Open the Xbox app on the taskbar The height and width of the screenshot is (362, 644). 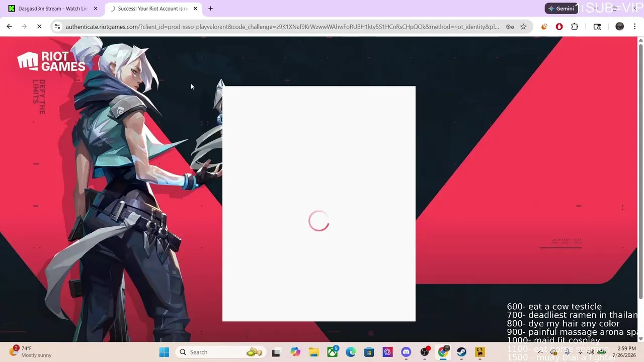[x=332, y=352]
